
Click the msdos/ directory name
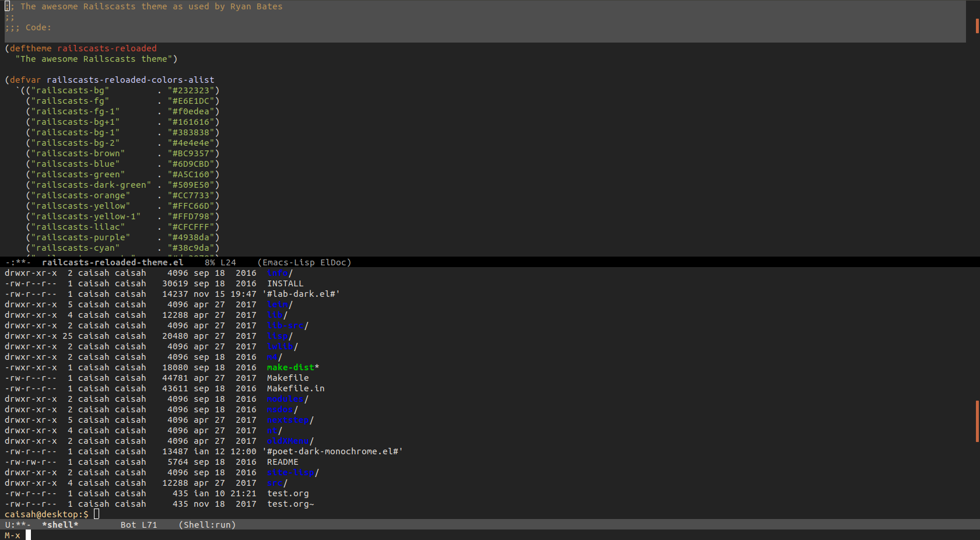tap(283, 409)
